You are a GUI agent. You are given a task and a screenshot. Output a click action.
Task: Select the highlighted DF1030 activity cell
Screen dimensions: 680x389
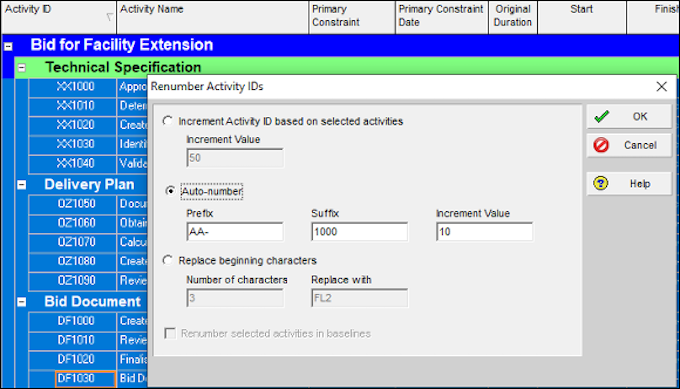click(x=85, y=379)
